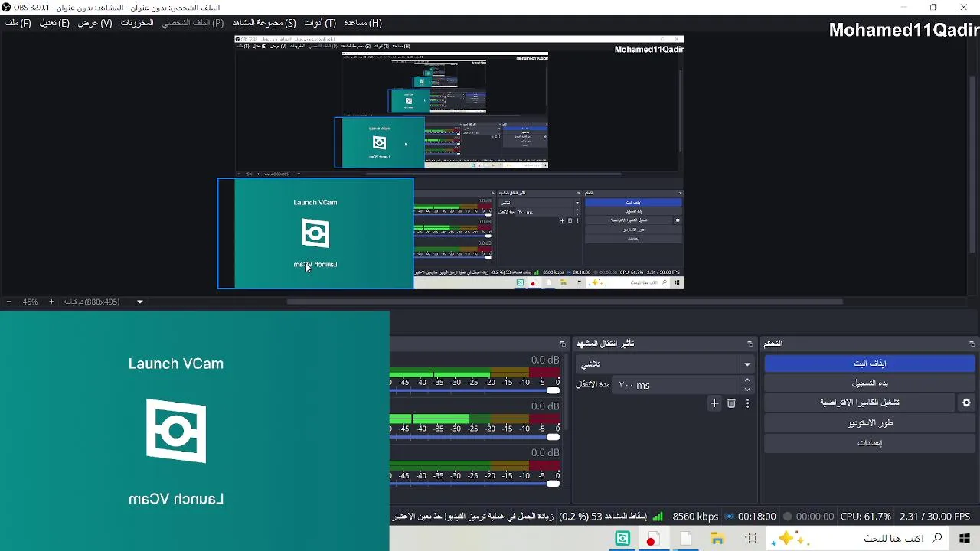Click the 8560 kbps bitrate readout
980x551 pixels.
[x=695, y=517]
